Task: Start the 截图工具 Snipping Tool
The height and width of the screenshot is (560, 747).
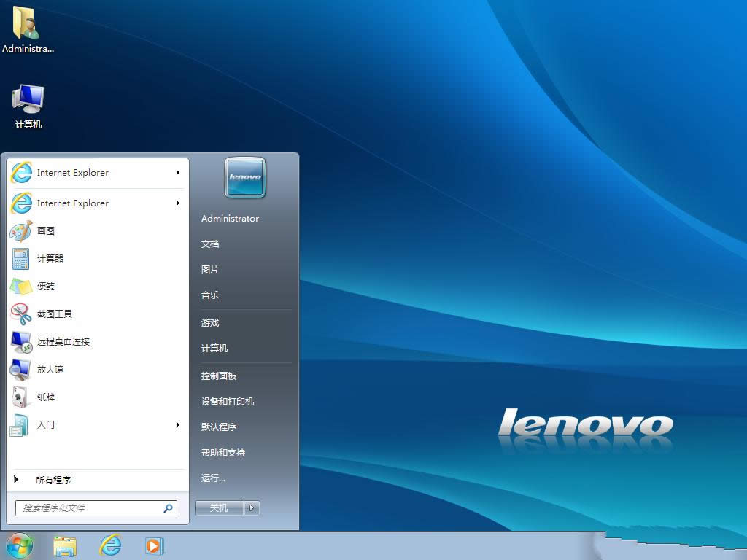Action: (55, 314)
